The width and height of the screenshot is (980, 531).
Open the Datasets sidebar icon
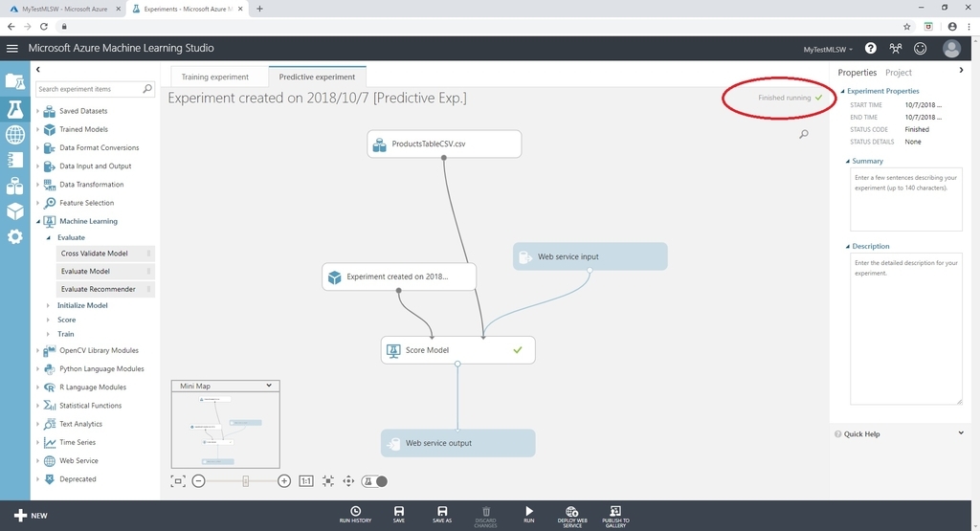point(15,186)
